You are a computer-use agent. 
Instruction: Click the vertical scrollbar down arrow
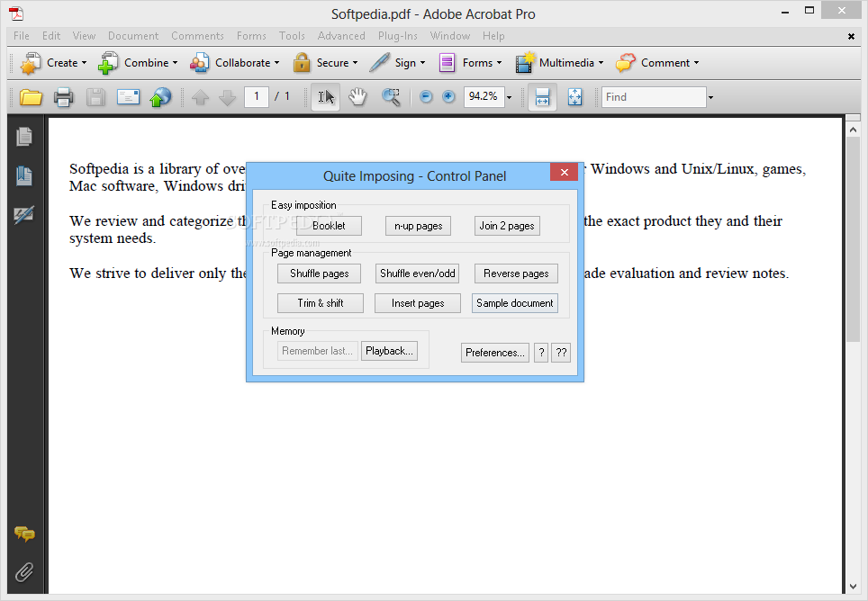click(853, 587)
